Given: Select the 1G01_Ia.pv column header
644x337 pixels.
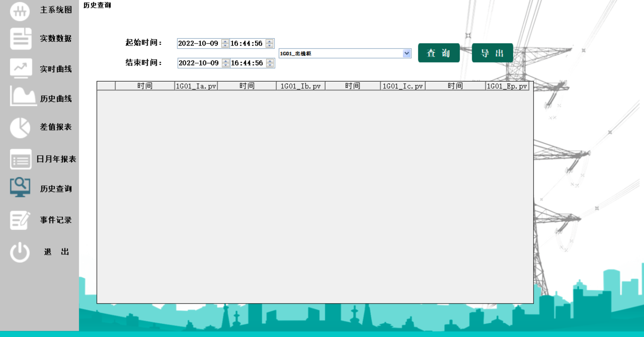Looking at the screenshot, I should (196, 86).
